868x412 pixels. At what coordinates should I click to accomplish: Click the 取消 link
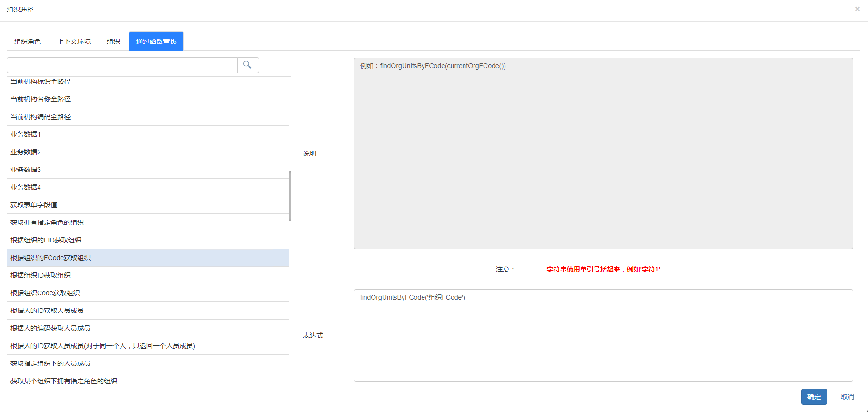pos(847,397)
